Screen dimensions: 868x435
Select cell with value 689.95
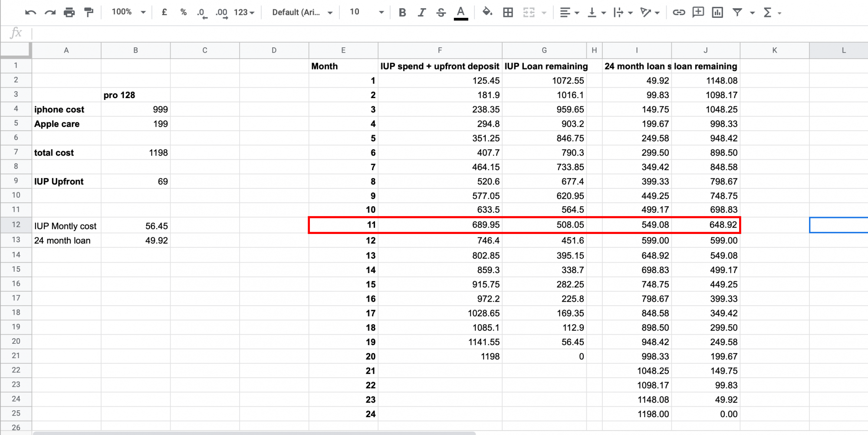(x=440, y=225)
